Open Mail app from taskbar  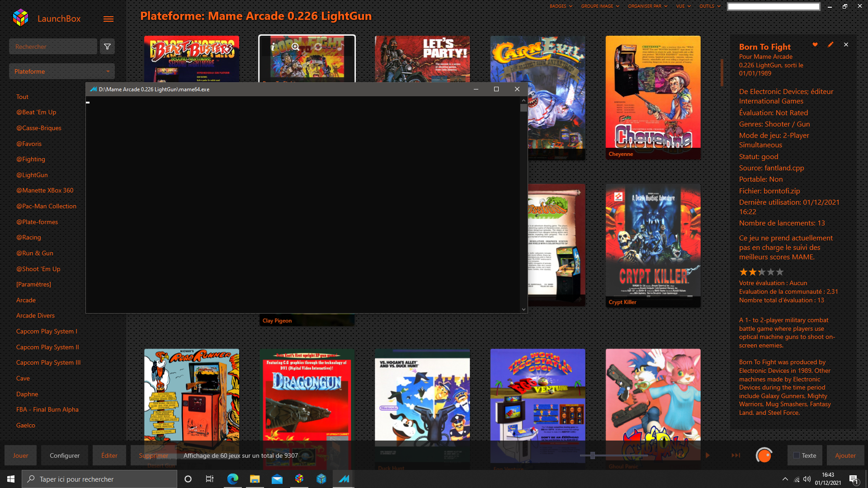tap(277, 479)
